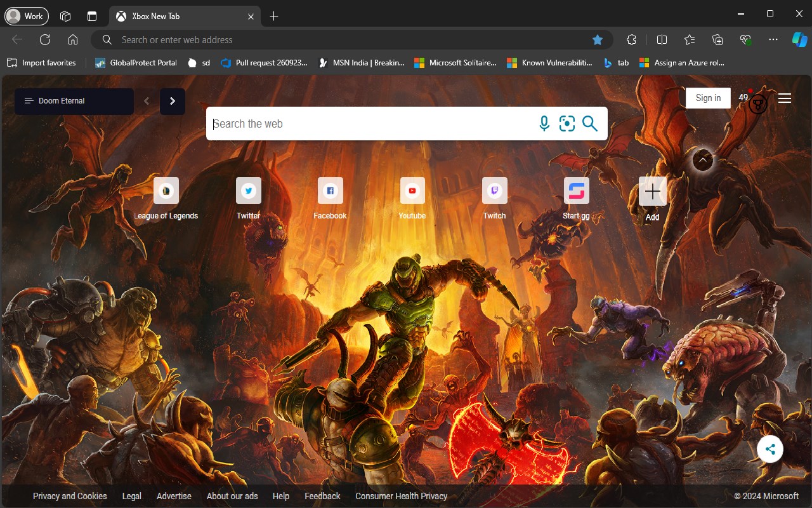The image size is (812, 508).
Task: Click the © 2024 Microsoft text
Action: (x=766, y=496)
